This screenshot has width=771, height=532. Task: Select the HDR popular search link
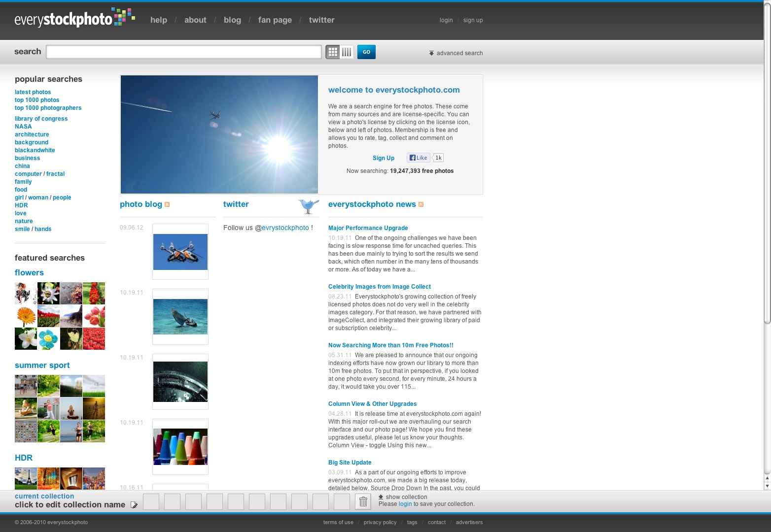21,205
